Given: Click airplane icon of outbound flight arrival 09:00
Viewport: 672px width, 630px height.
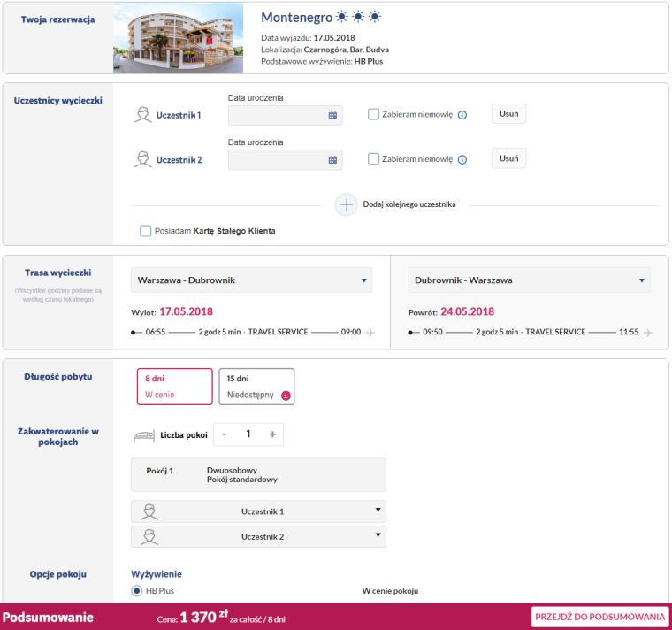Looking at the screenshot, I should point(370,333).
